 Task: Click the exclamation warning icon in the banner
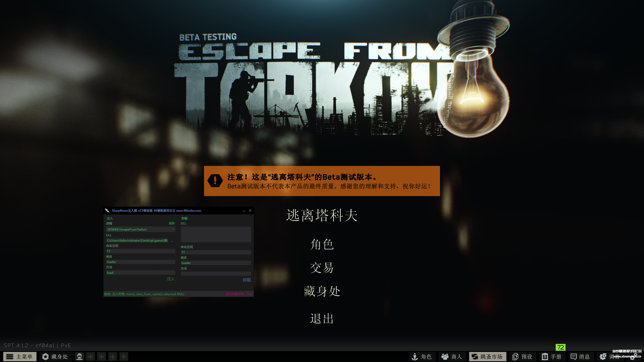(215, 180)
